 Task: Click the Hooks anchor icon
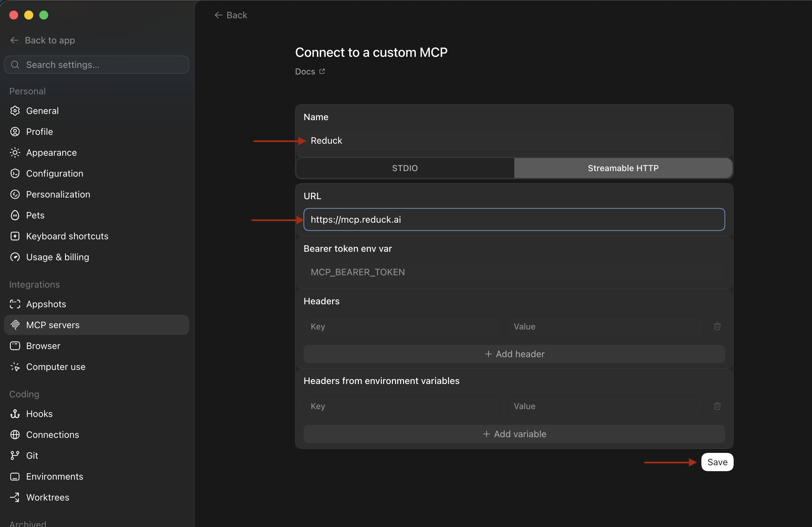(x=15, y=414)
